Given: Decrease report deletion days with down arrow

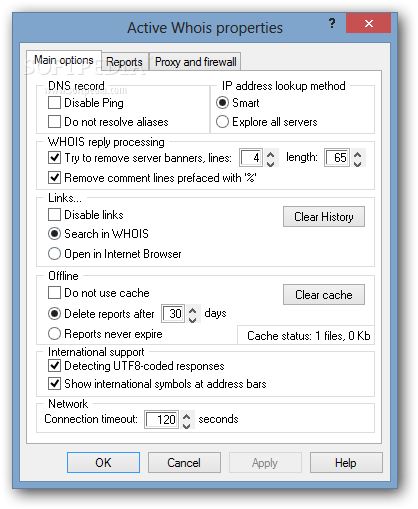Looking at the screenshot, I should pyautogui.click(x=193, y=319).
